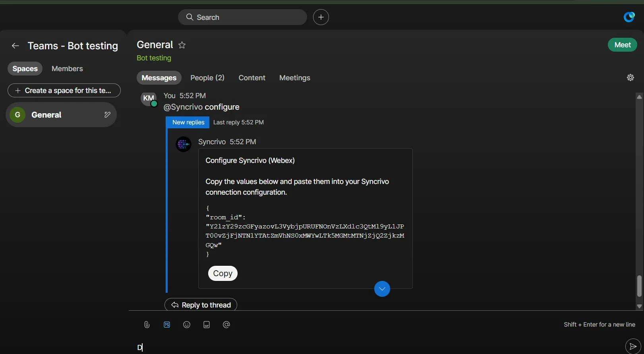Click the "Configure Syncrivo (Webex)" card title
Image resolution: width=644 pixels, height=354 pixels.
pos(250,161)
